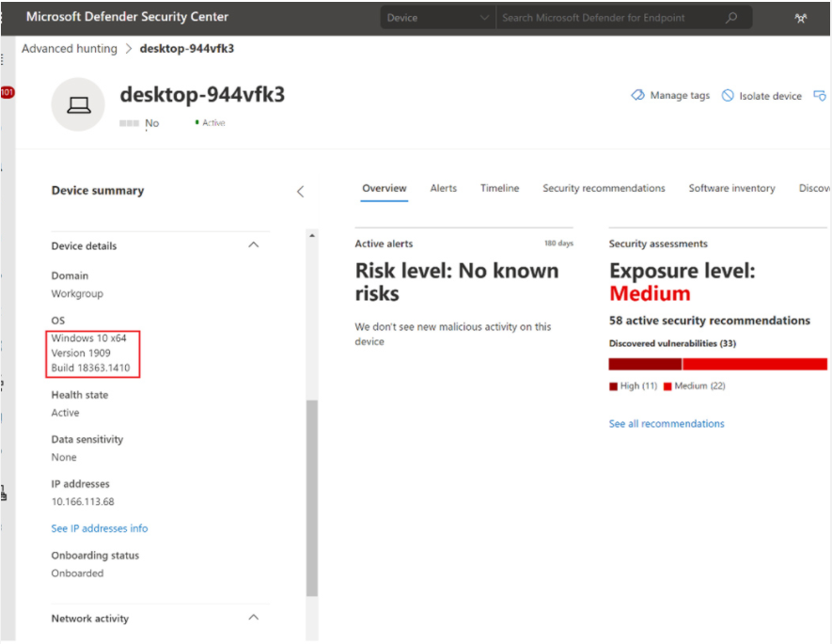This screenshot has height=644, width=832.
Task: Open the Timeline tab
Action: (499, 188)
